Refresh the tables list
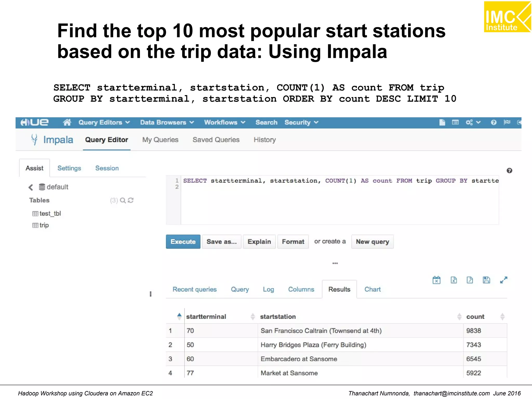This screenshot has height=399, width=532. [131, 200]
